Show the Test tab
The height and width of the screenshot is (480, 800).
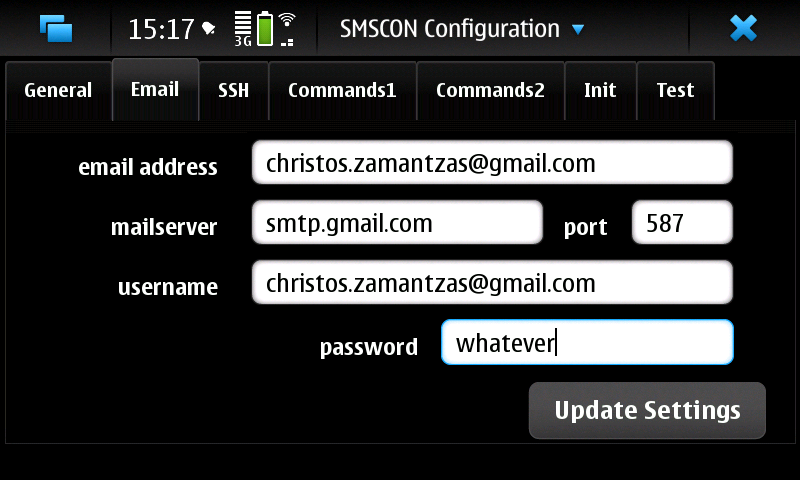(x=676, y=91)
